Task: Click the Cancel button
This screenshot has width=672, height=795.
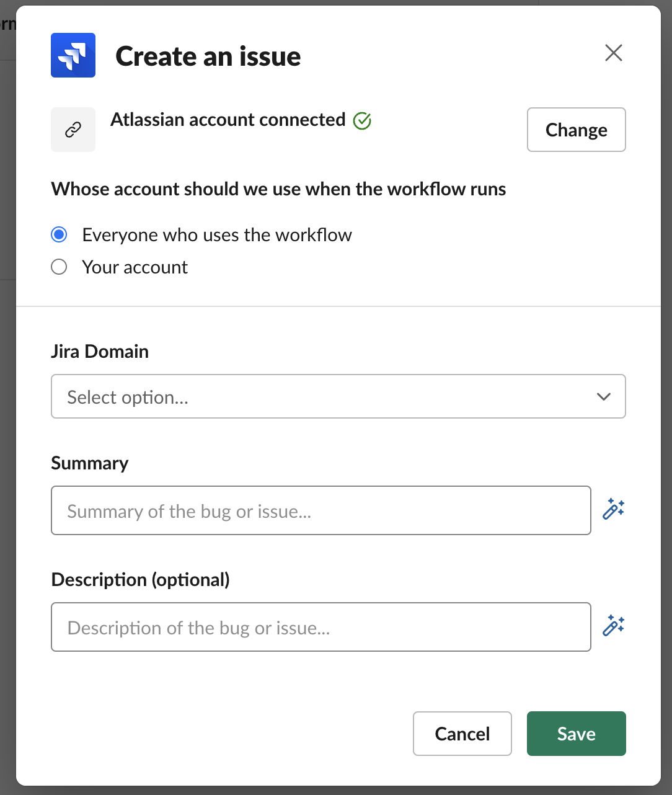Action: click(x=462, y=734)
